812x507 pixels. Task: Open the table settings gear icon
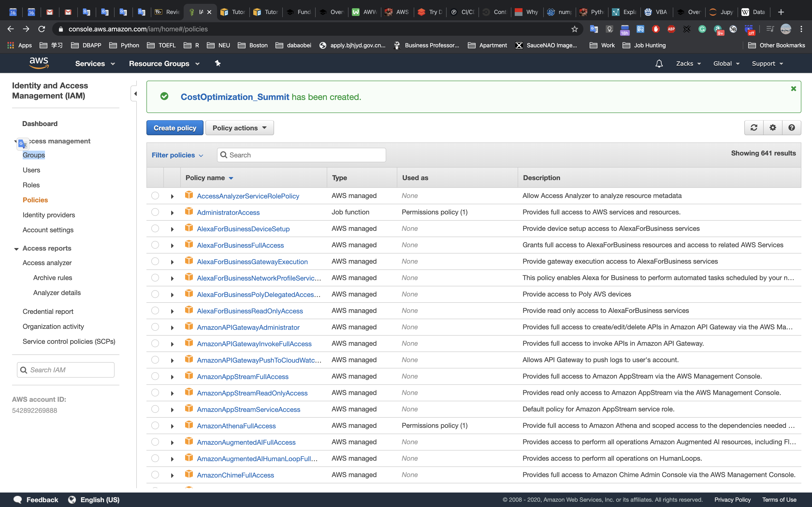pyautogui.click(x=773, y=128)
